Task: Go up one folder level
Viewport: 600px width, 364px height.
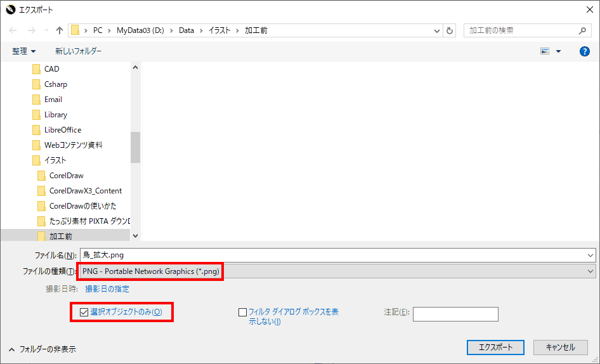Action: click(60, 30)
